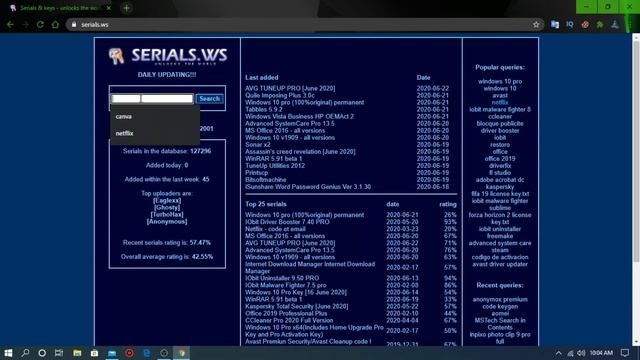The image size is (640, 360).
Task: Click the browser forward arrow
Action: click(x=25, y=25)
